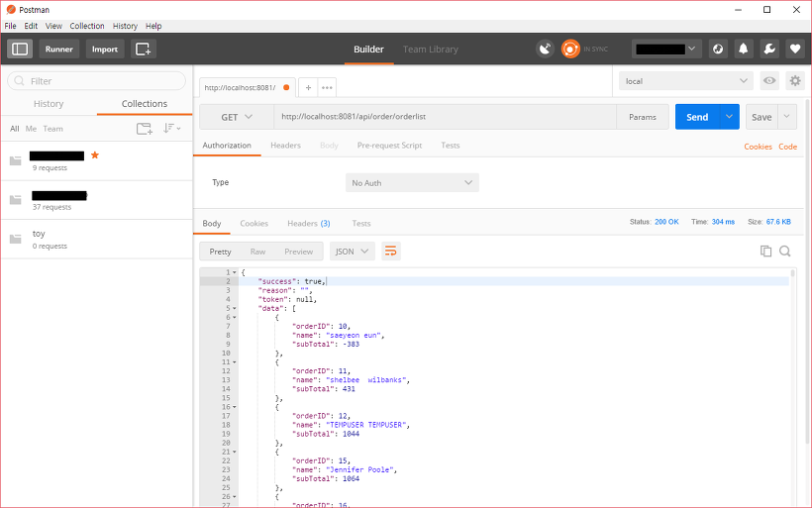Click the Runner button
The image size is (812, 508).
click(x=59, y=50)
